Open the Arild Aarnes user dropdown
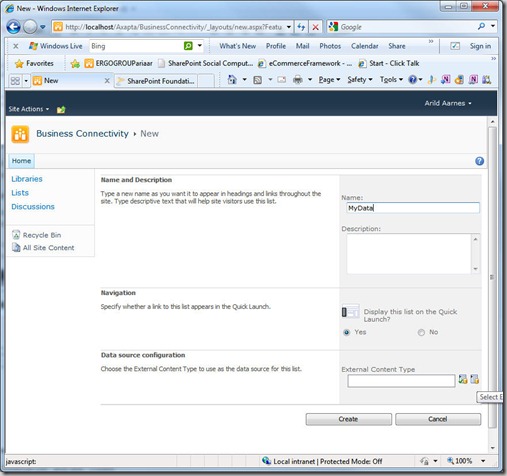Viewport: 507px width, 476px height. (448, 103)
